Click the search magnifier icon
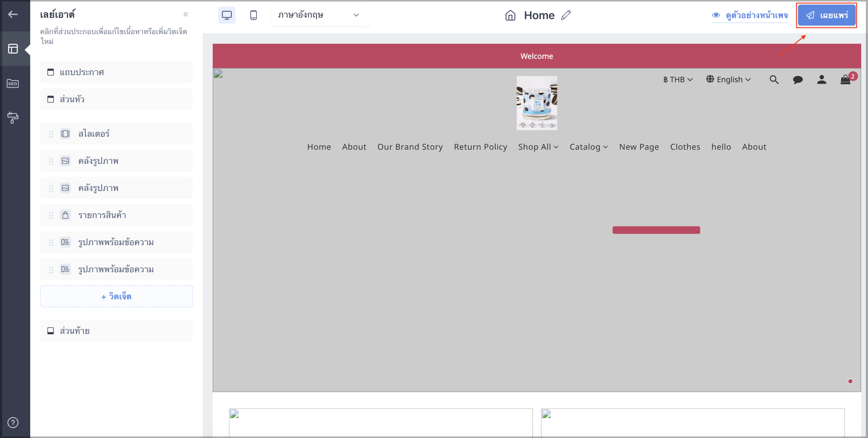 [774, 79]
